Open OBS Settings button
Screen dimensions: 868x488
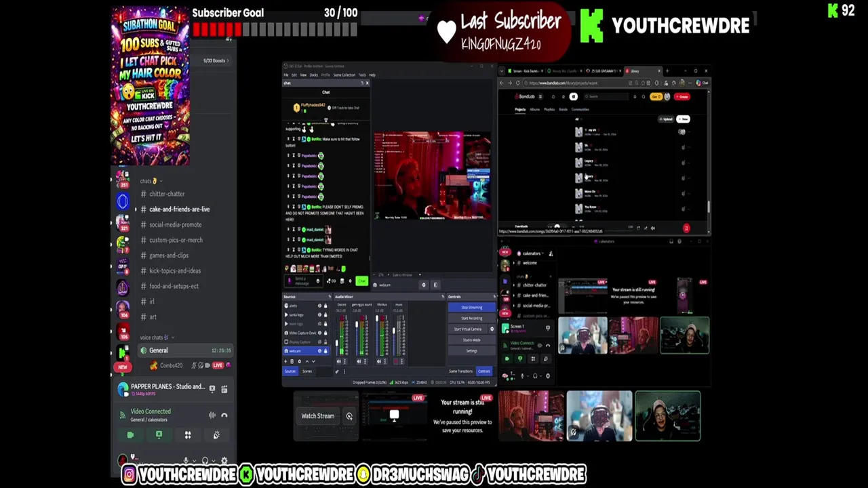click(472, 350)
